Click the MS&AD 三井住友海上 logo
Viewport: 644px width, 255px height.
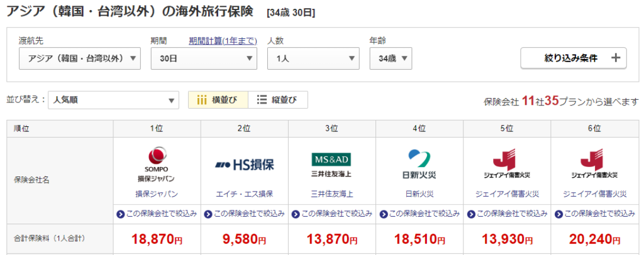tap(332, 165)
